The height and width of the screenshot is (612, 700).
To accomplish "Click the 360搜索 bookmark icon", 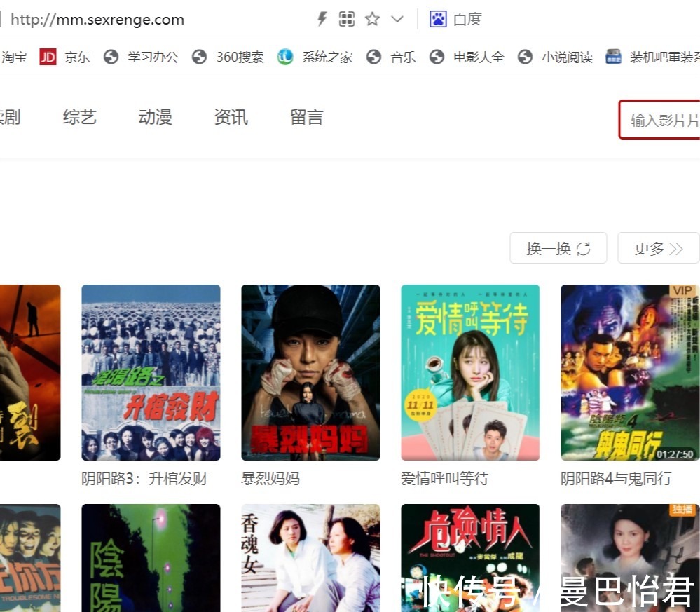I will tap(200, 57).
